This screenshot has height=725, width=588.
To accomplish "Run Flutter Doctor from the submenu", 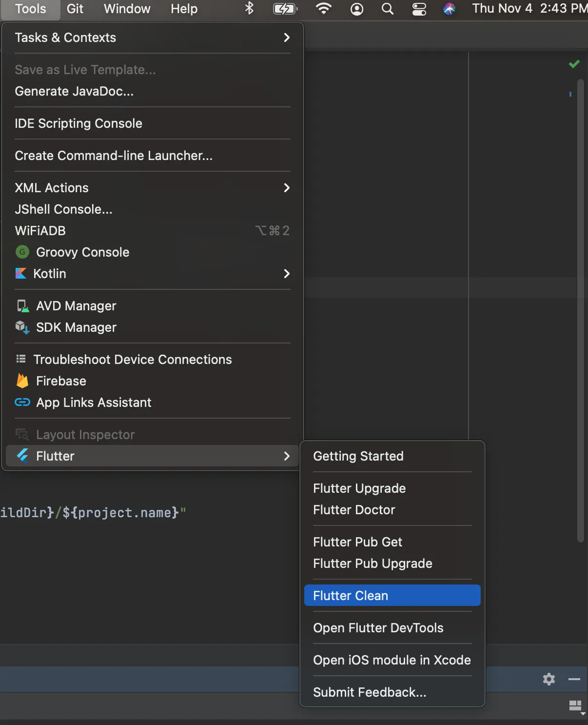I will point(354,509).
